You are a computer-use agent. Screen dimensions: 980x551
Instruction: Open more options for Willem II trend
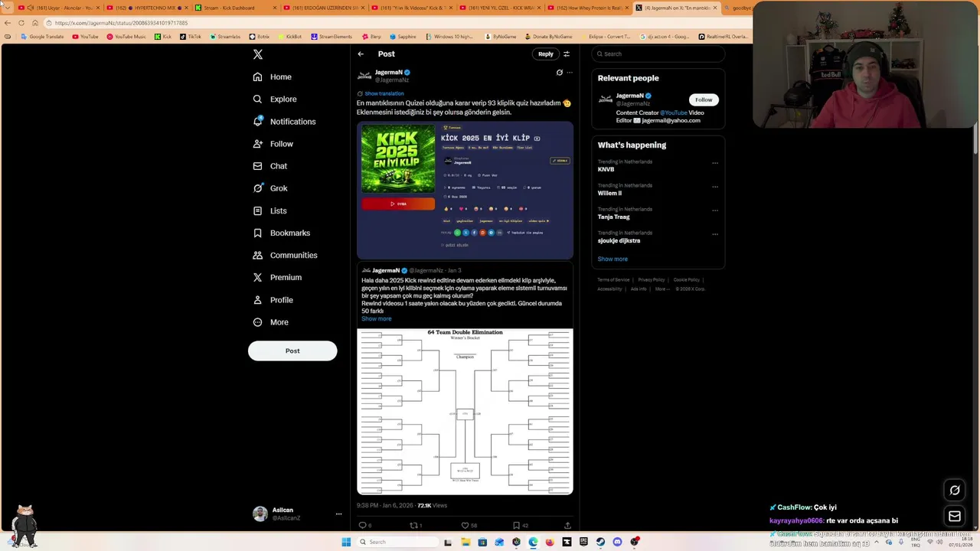715,187
